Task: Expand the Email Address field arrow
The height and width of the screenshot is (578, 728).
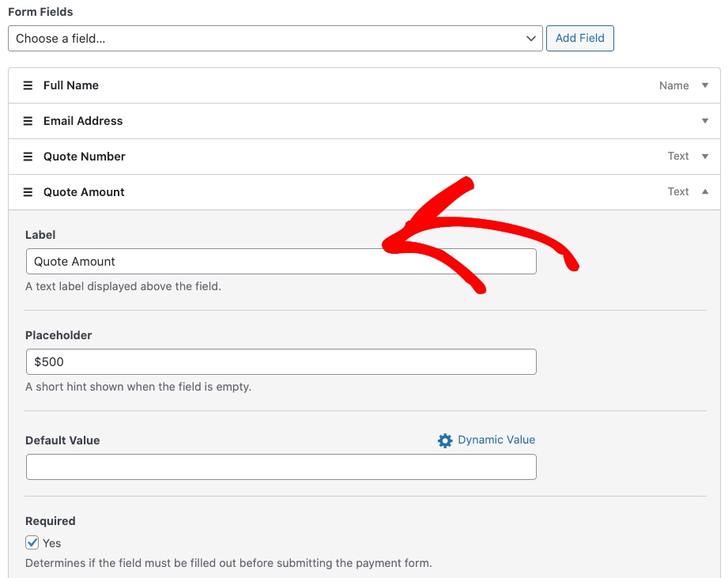Action: (x=705, y=121)
